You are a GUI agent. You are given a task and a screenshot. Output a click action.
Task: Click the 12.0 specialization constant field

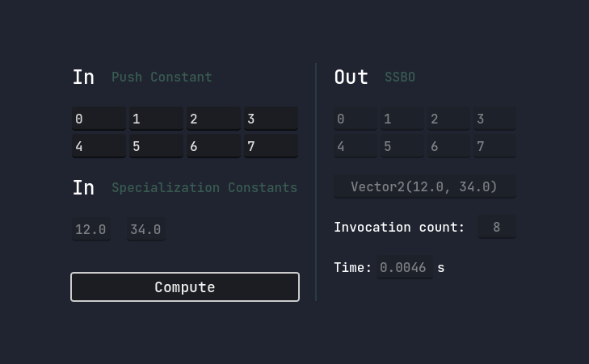point(90,230)
